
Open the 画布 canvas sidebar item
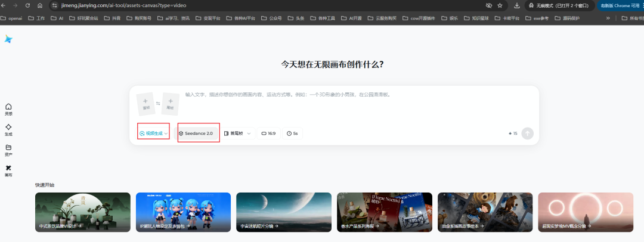pos(8,171)
